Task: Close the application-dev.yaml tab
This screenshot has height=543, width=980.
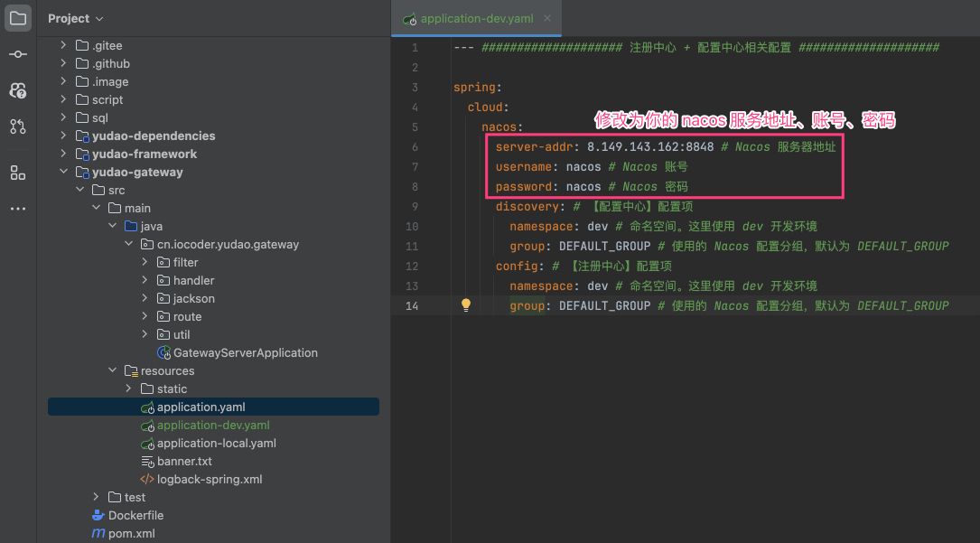Action: 545,19
